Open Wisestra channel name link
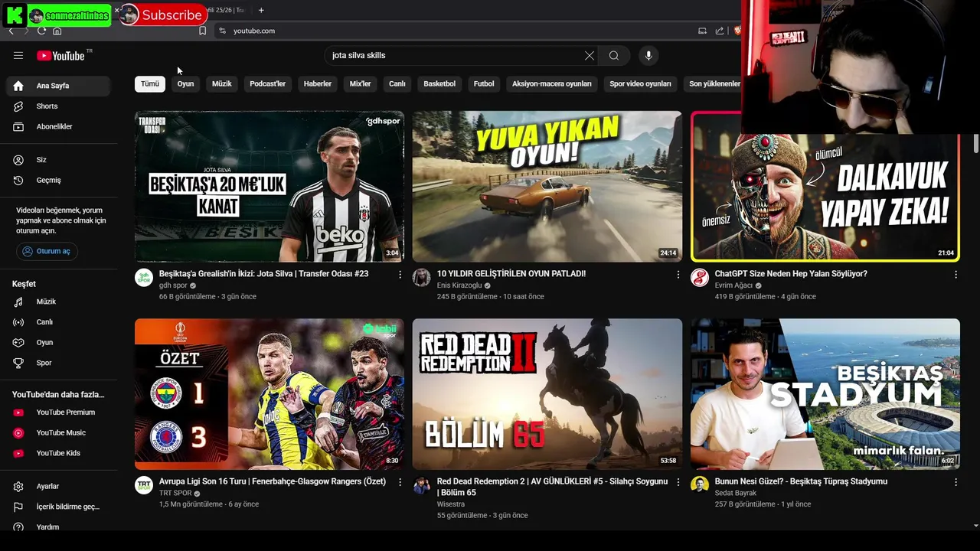Image resolution: width=980 pixels, height=551 pixels. (x=451, y=504)
